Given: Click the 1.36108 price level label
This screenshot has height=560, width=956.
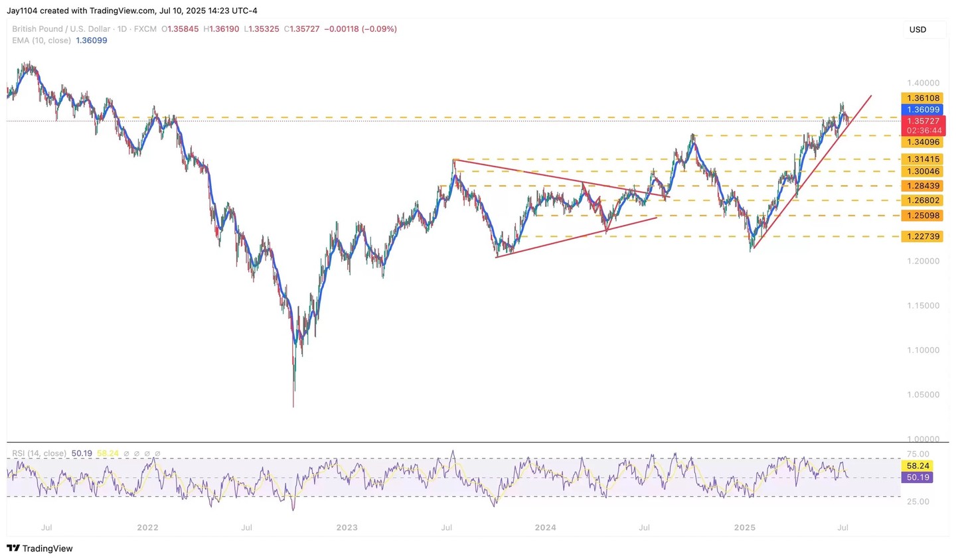Looking at the screenshot, I should tap(923, 98).
